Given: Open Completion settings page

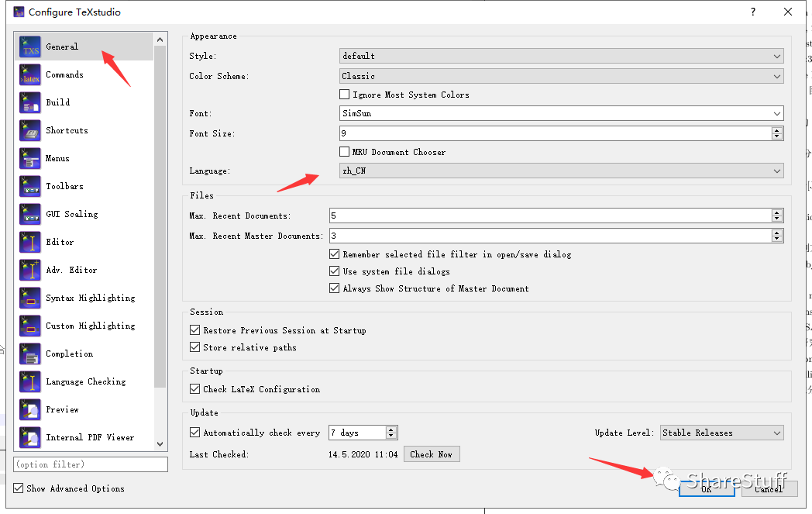Looking at the screenshot, I should pos(84,354).
